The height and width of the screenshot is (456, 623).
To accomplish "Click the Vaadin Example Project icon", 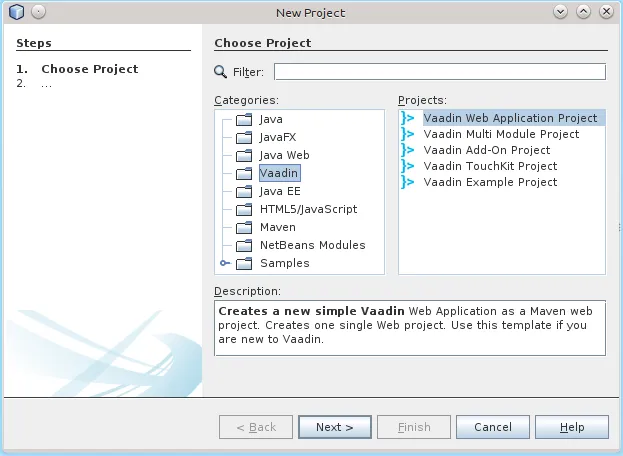I will tap(408, 182).
